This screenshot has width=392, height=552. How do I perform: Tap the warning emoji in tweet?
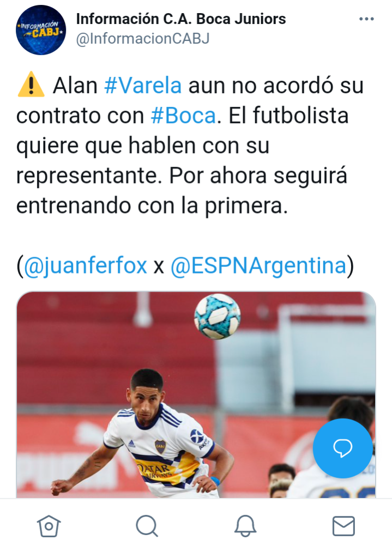coord(31,84)
